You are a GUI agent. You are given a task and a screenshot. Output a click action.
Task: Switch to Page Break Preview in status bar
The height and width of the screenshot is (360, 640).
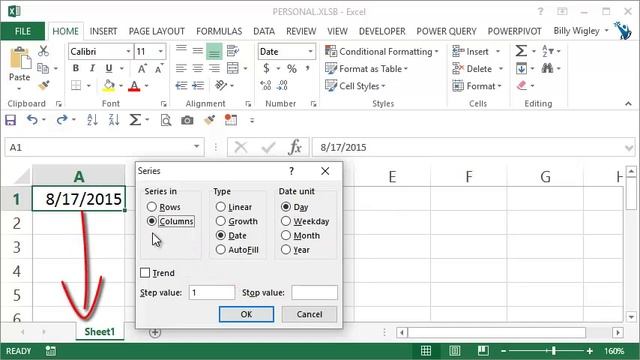coord(483,351)
